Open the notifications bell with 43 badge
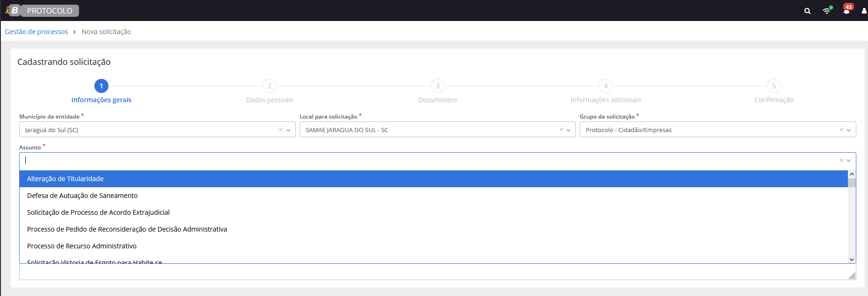Screen dimensions: 868x296 tap(846, 10)
